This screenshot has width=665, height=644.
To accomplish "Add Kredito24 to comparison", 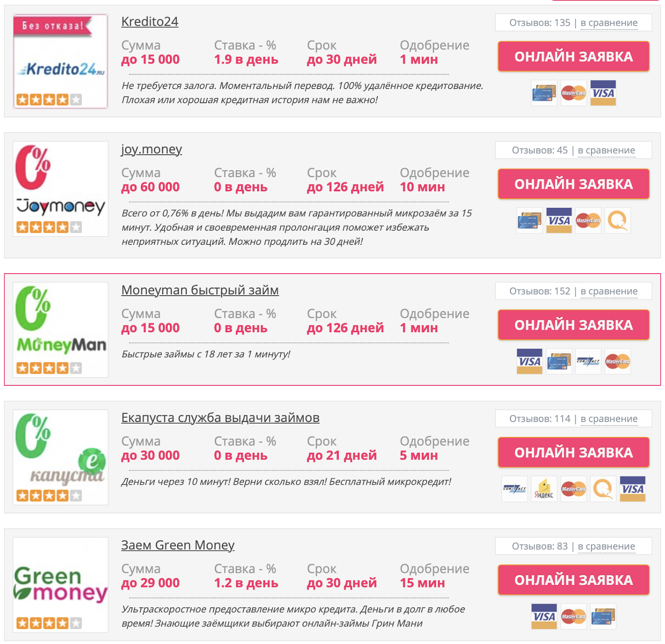I will point(608,23).
